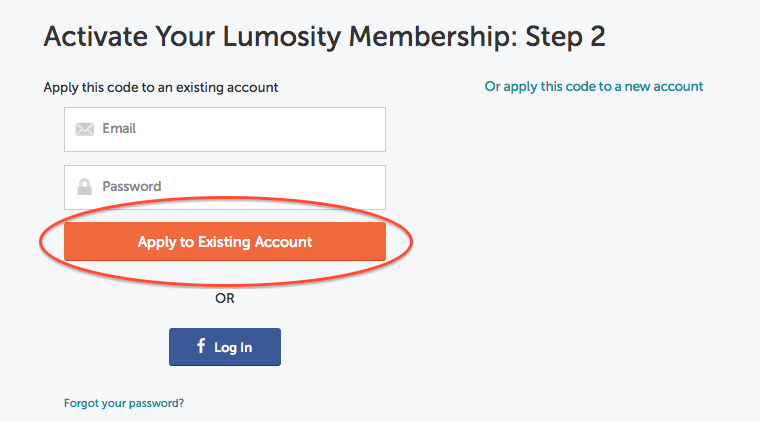
Task: Click the 'Email' placeholder text
Action: (119, 129)
